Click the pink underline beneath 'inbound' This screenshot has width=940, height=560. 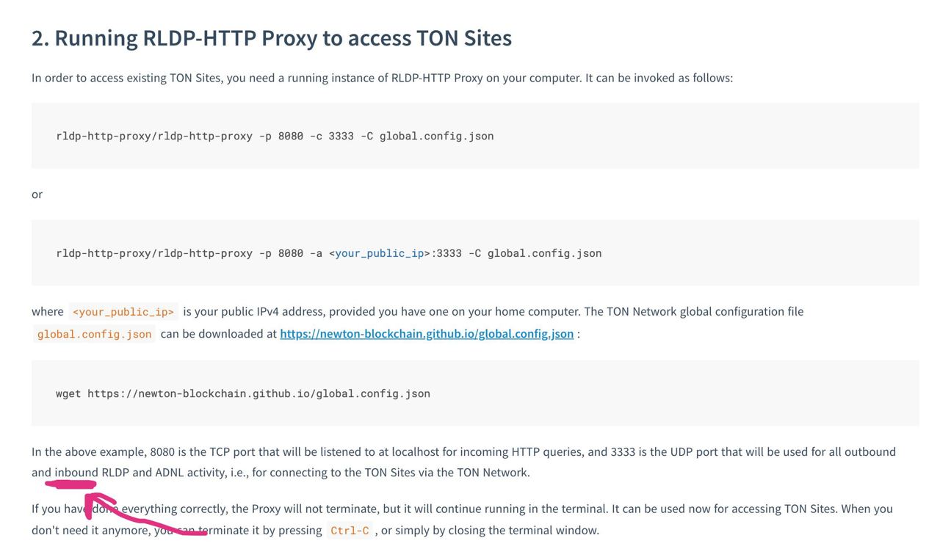coord(71,484)
